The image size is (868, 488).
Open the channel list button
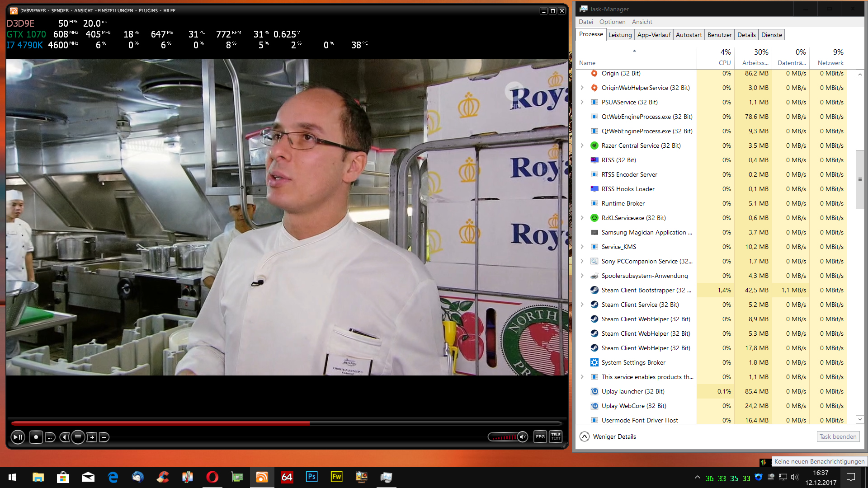pos(78,437)
